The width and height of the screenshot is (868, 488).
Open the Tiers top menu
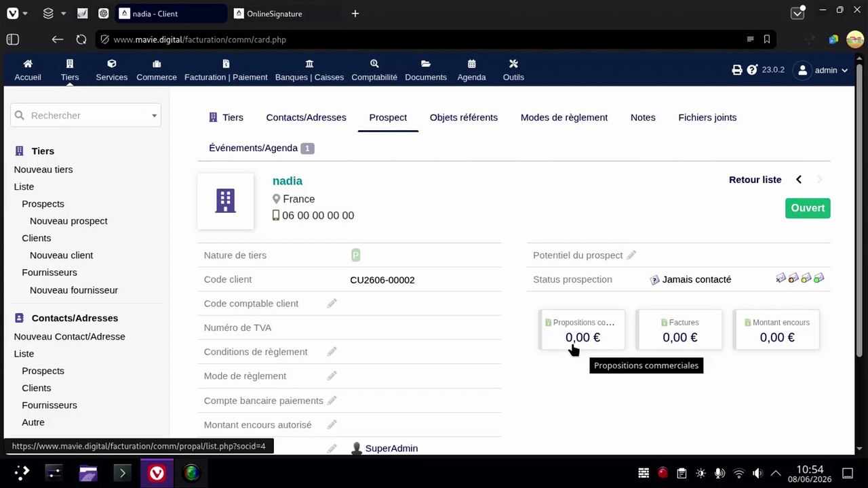coord(70,70)
